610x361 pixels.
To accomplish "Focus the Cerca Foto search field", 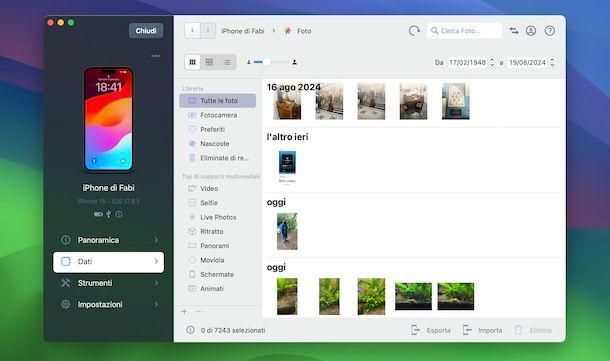I will 465,31.
